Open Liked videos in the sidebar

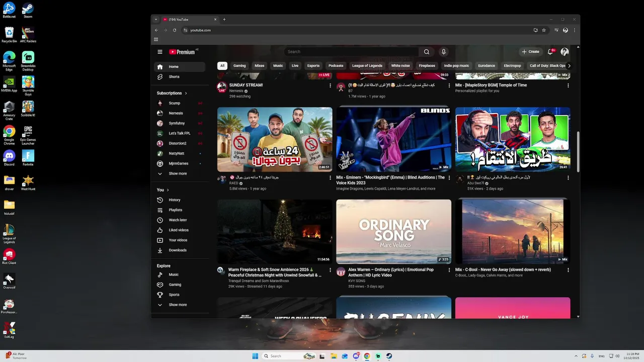(180, 230)
